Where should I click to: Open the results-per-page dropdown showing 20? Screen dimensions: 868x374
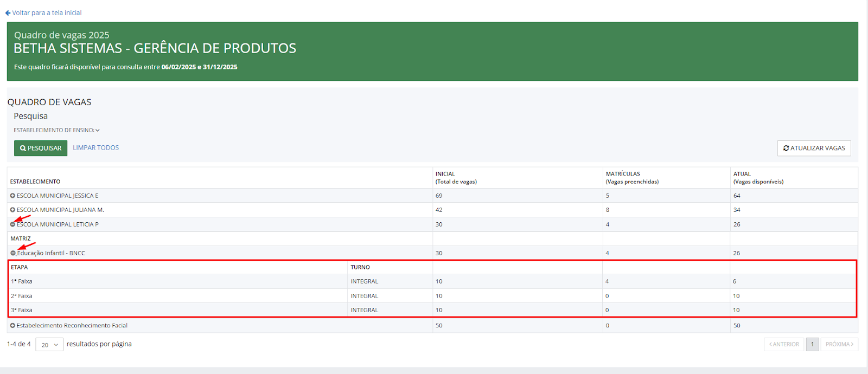click(49, 345)
